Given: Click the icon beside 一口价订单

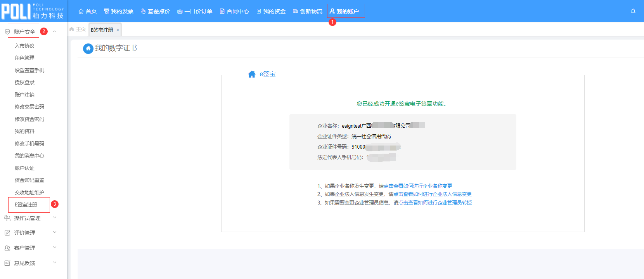Looking at the screenshot, I should click(x=180, y=11).
